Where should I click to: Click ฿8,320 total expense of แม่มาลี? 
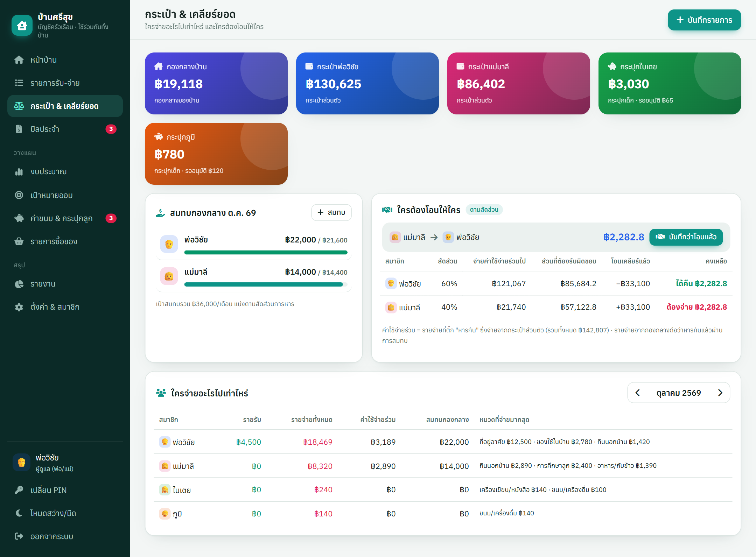pyautogui.click(x=320, y=466)
